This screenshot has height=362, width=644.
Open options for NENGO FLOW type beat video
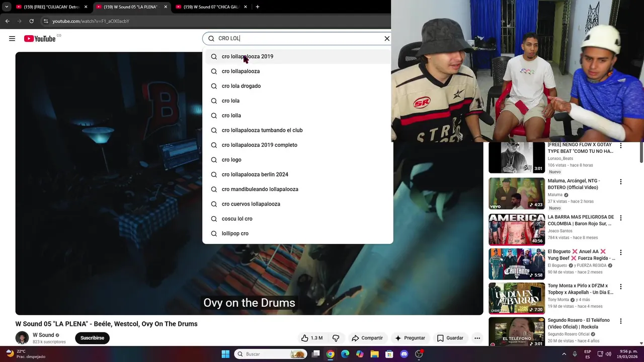(621, 146)
